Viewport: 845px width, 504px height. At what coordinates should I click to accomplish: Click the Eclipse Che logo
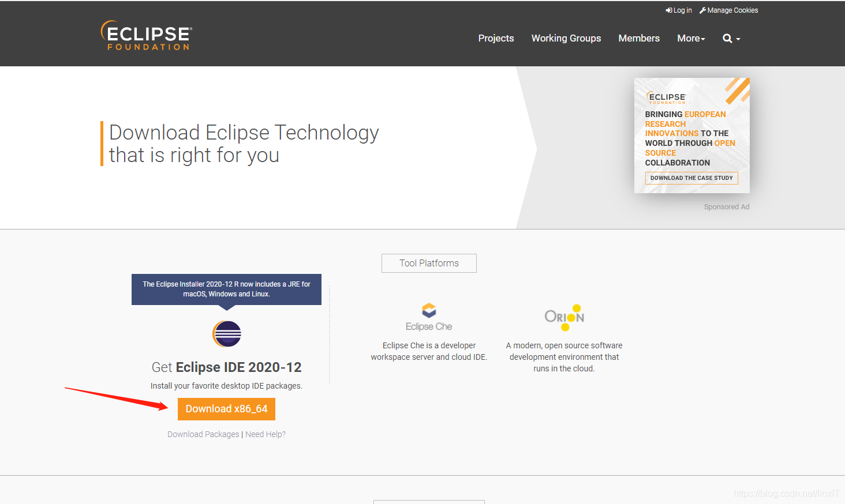[429, 317]
